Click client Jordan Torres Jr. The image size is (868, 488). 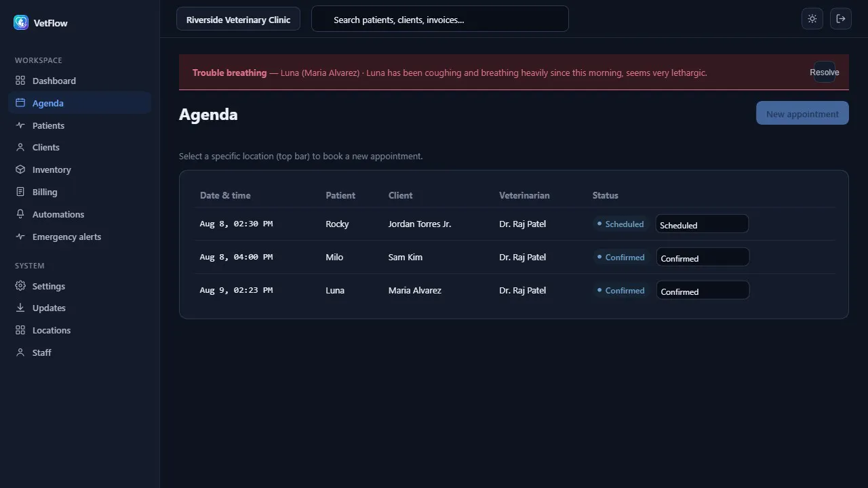(x=420, y=224)
